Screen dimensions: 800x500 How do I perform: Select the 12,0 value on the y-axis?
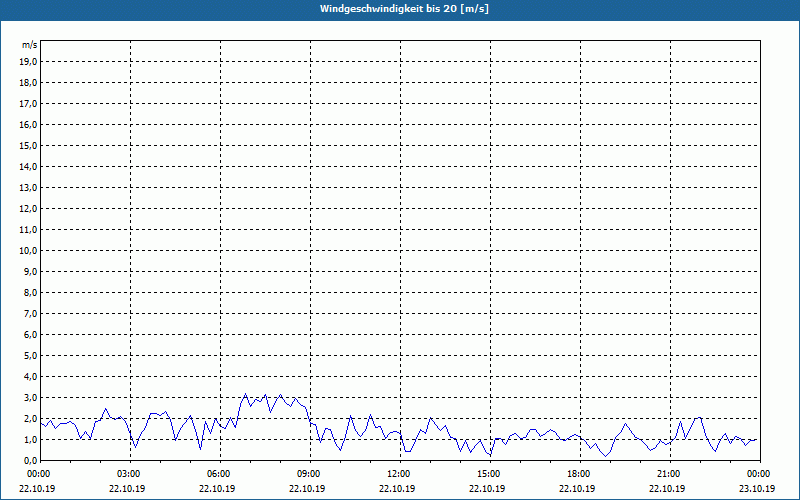[x=30, y=209]
